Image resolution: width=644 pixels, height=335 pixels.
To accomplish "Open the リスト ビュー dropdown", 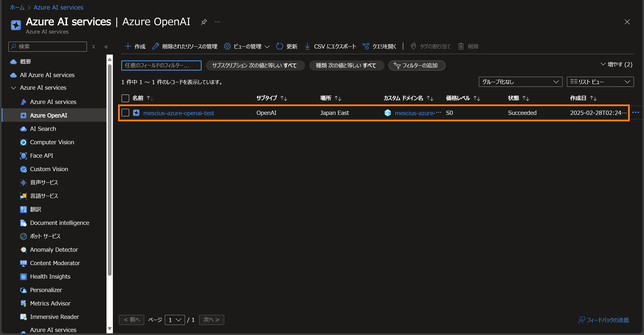I will (600, 82).
